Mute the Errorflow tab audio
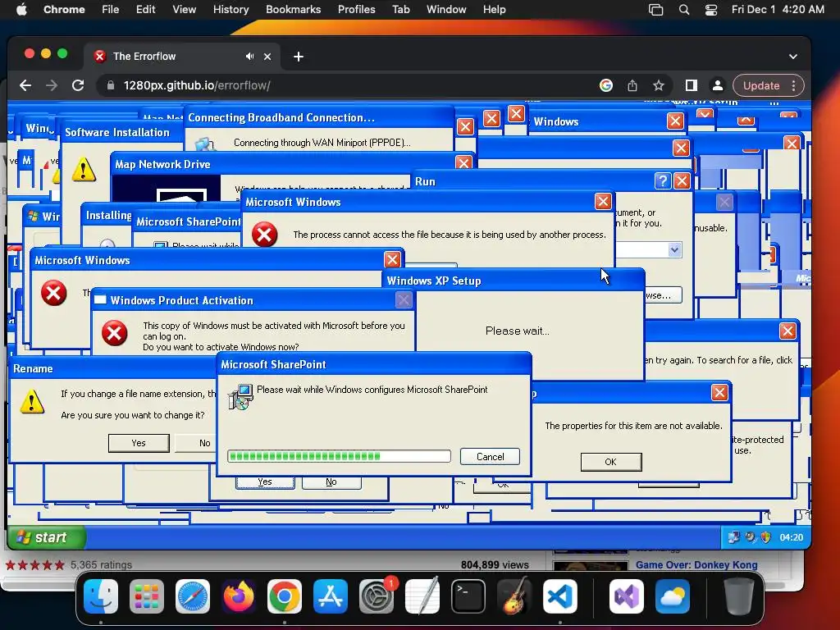The image size is (840, 630). 249,57
